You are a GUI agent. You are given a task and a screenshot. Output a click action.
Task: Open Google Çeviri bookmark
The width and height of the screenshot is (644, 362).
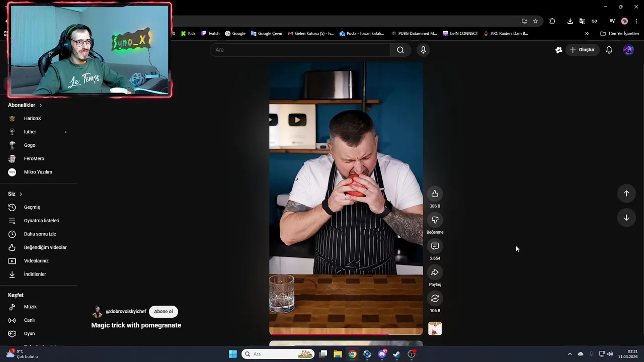pyautogui.click(x=267, y=34)
